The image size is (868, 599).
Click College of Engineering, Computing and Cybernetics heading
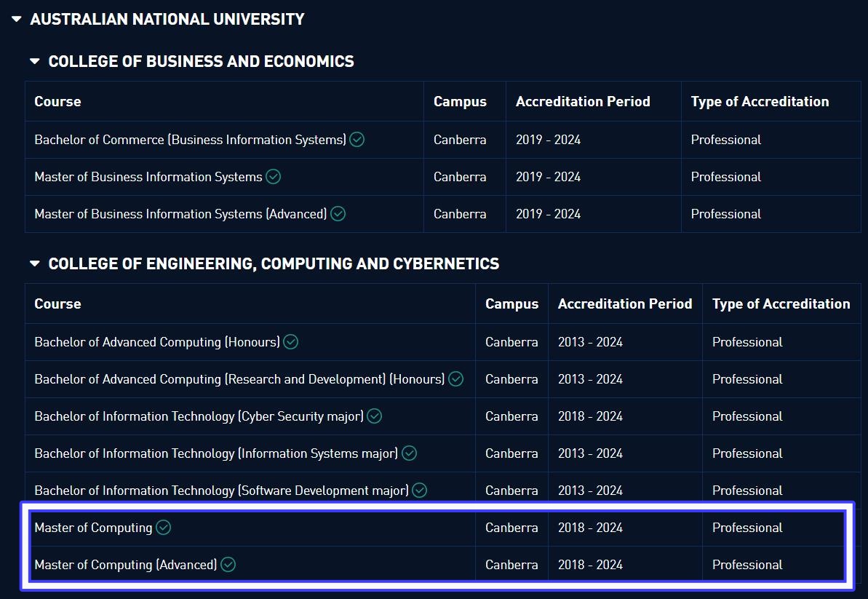274,263
